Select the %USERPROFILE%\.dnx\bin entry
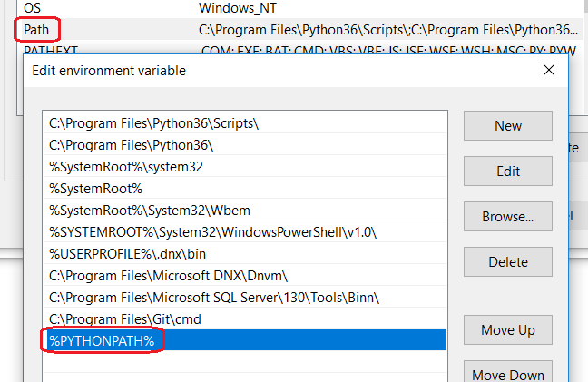Image resolution: width=588 pixels, height=382 pixels. click(244, 254)
